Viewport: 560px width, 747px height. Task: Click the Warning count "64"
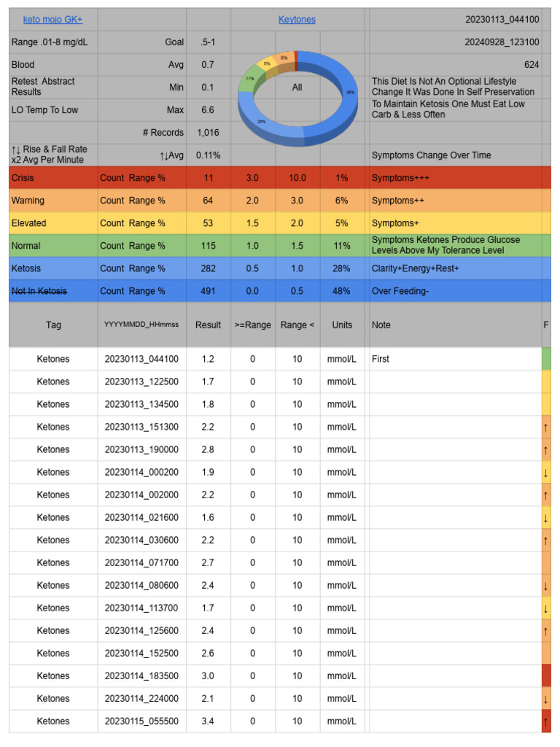208,201
